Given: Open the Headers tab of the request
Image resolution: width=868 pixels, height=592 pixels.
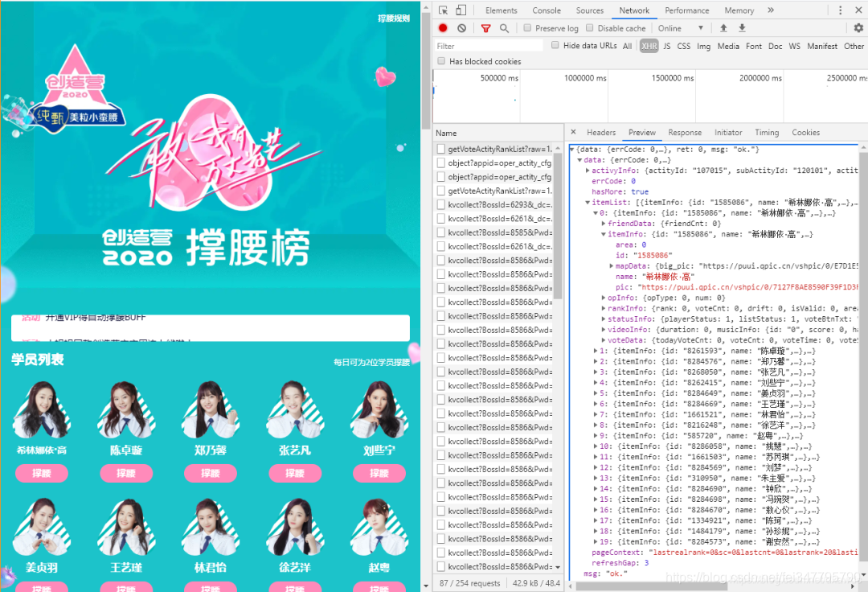Looking at the screenshot, I should point(601,133).
